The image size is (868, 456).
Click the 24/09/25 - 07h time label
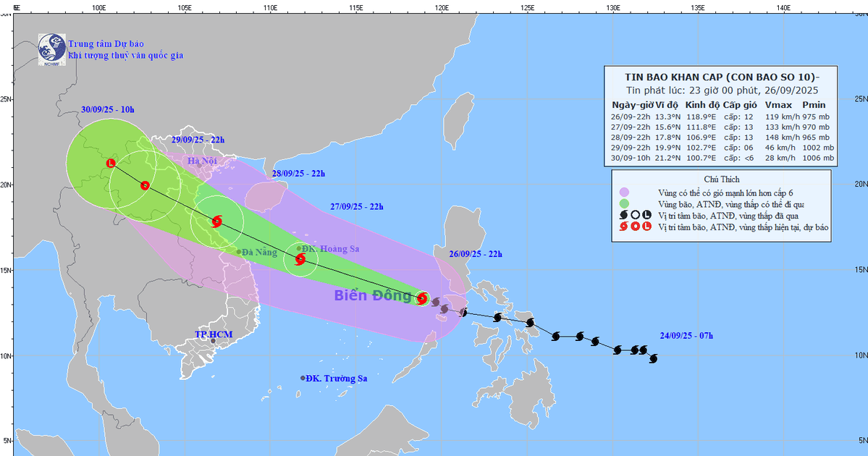(x=686, y=335)
